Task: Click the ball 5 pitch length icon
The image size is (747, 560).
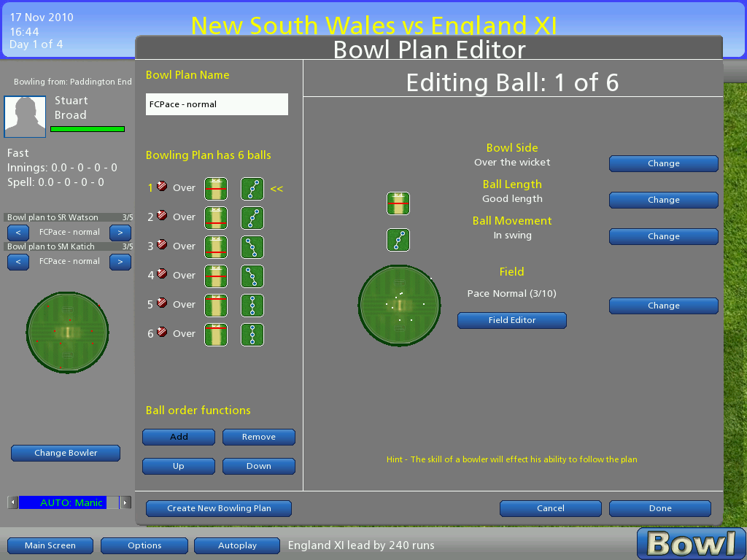Action: point(216,306)
